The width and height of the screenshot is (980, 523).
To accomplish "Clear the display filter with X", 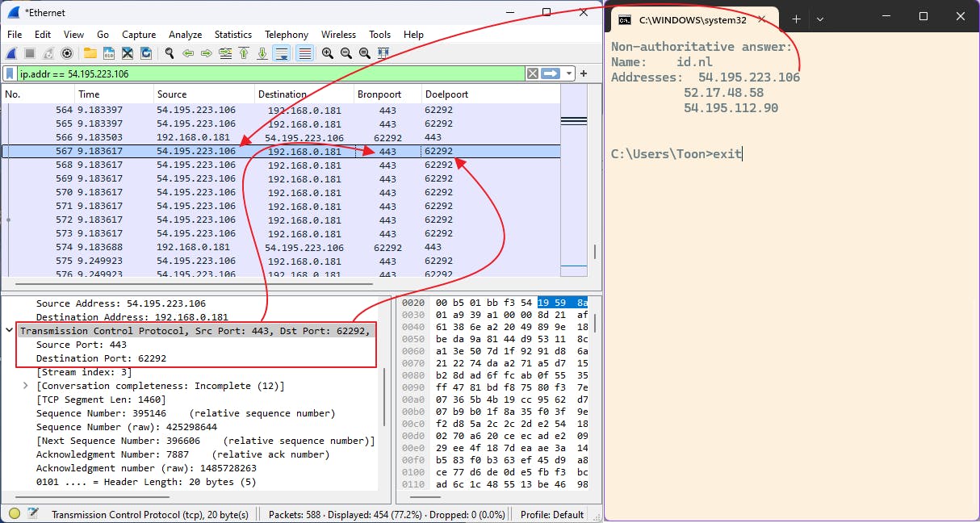I will pos(532,73).
